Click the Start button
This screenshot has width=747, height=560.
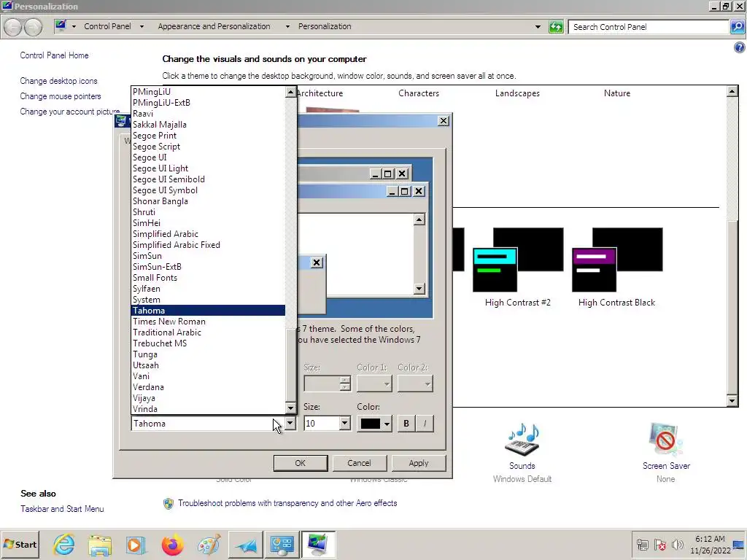tap(20, 544)
